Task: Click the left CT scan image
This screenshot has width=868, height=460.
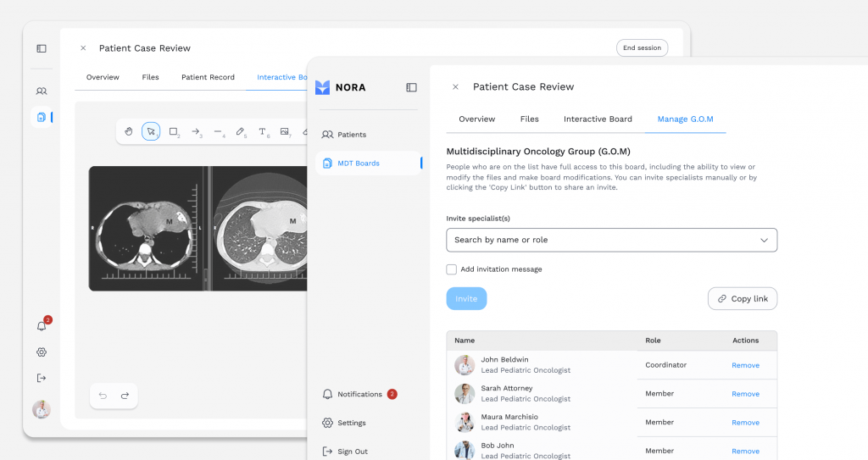Action: [146, 229]
